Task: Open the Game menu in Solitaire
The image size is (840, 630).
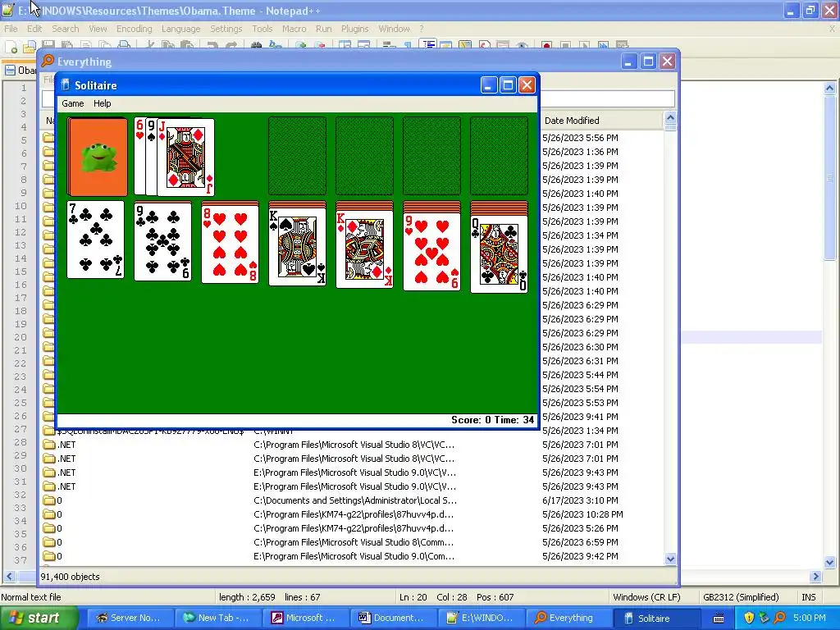Action: tap(73, 103)
